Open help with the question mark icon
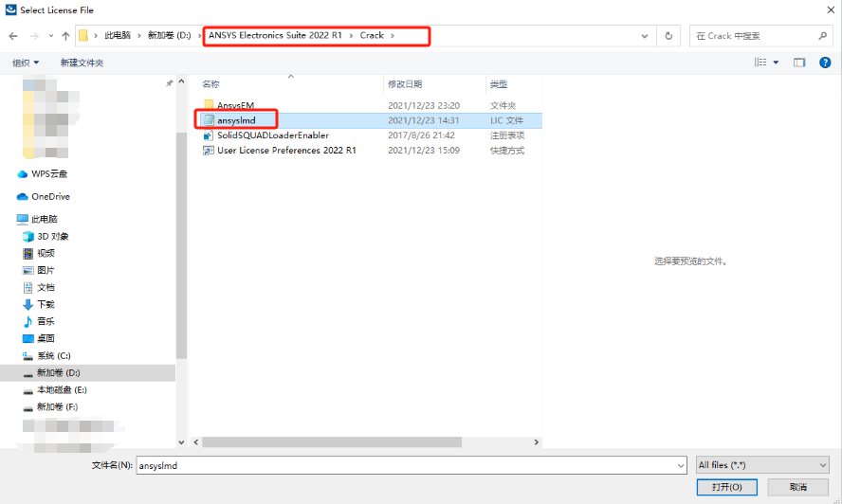 [825, 63]
